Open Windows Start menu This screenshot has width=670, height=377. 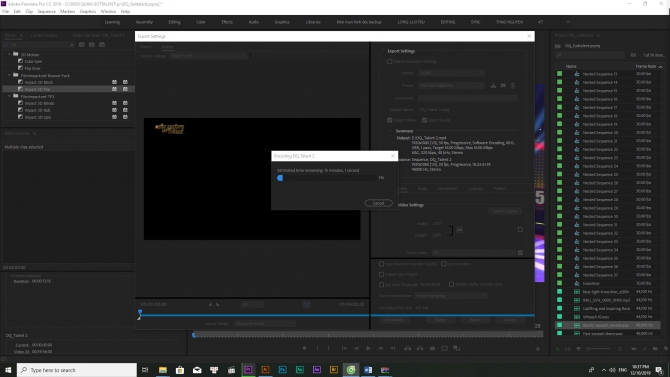point(8,370)
